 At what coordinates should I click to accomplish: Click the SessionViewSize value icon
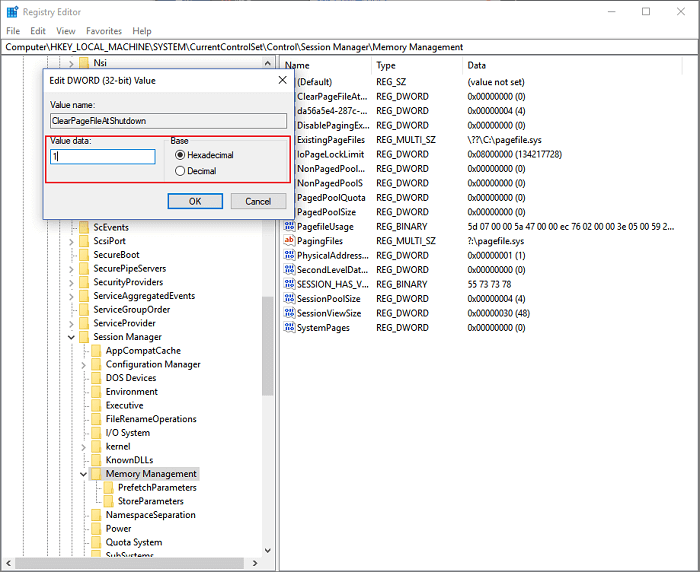(289, 313)
